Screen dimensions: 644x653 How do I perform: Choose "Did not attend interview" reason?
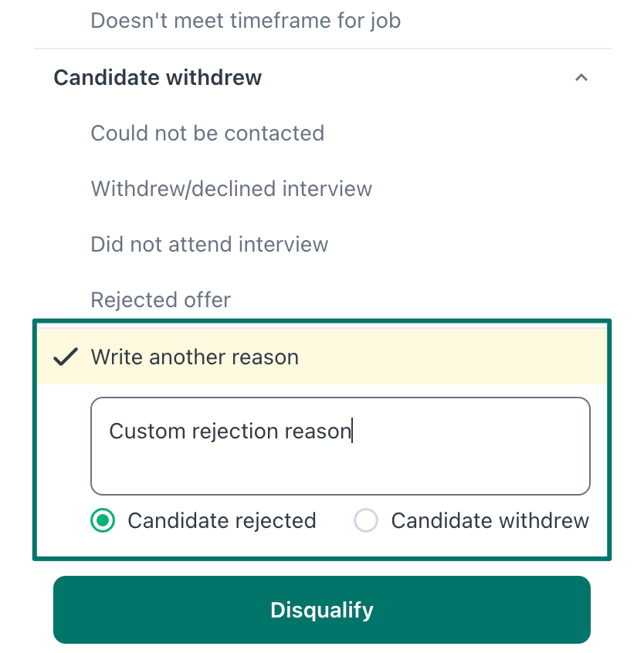[x=209, y=245]
